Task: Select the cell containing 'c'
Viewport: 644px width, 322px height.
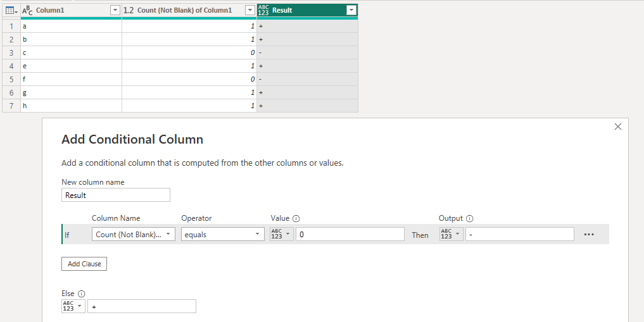Action: [71, 53]
